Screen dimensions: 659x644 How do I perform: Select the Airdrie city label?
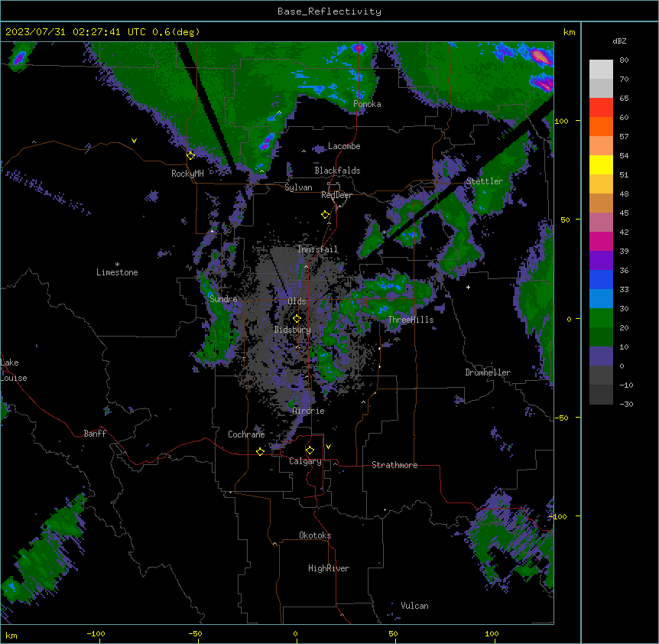click(x=309, y=411)
